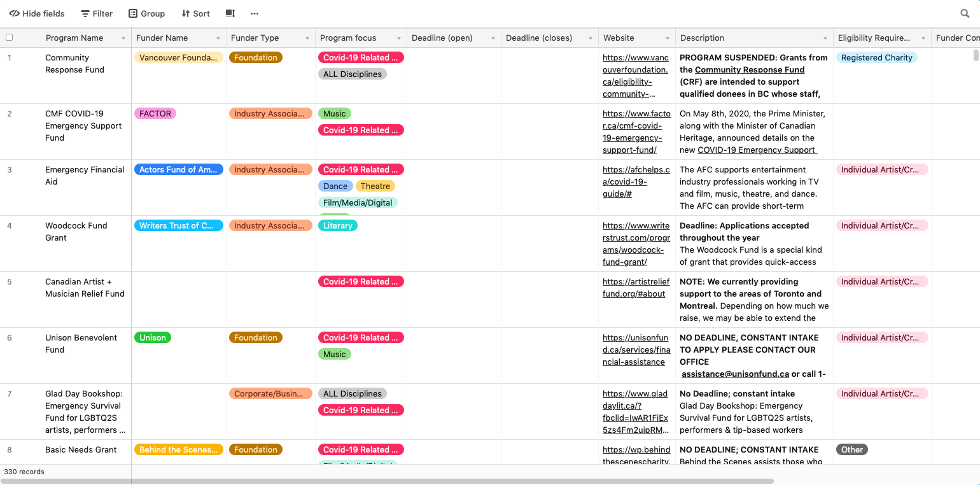The width and height of the screenshot is (980, 485).
Task: Click the vertical scrollbar thumb at right
Action: point(976,55)
